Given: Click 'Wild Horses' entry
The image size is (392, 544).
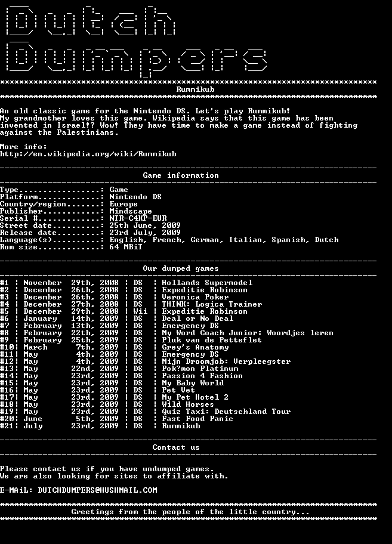Looking at the screenshot, I should [x=188, y=404].
